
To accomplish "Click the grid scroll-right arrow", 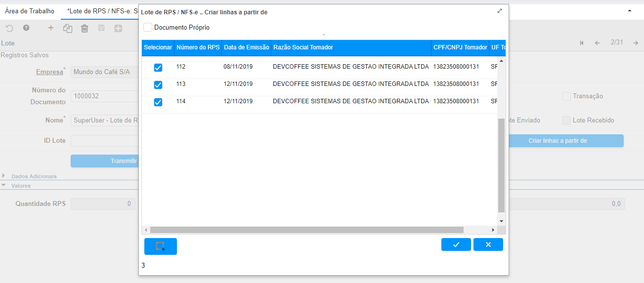I will click(493, 230).
